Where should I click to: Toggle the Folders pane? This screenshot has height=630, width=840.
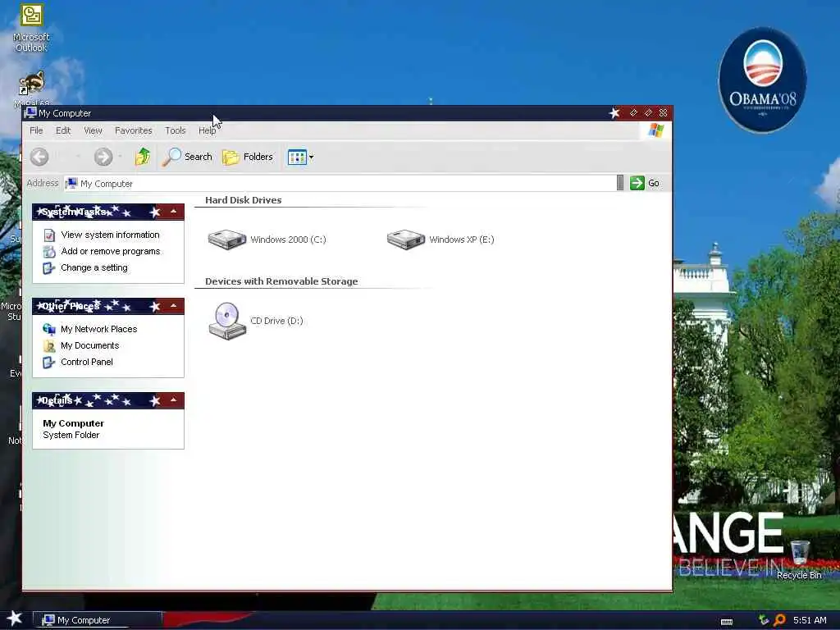pyautogui.click(x=248, y=157)
